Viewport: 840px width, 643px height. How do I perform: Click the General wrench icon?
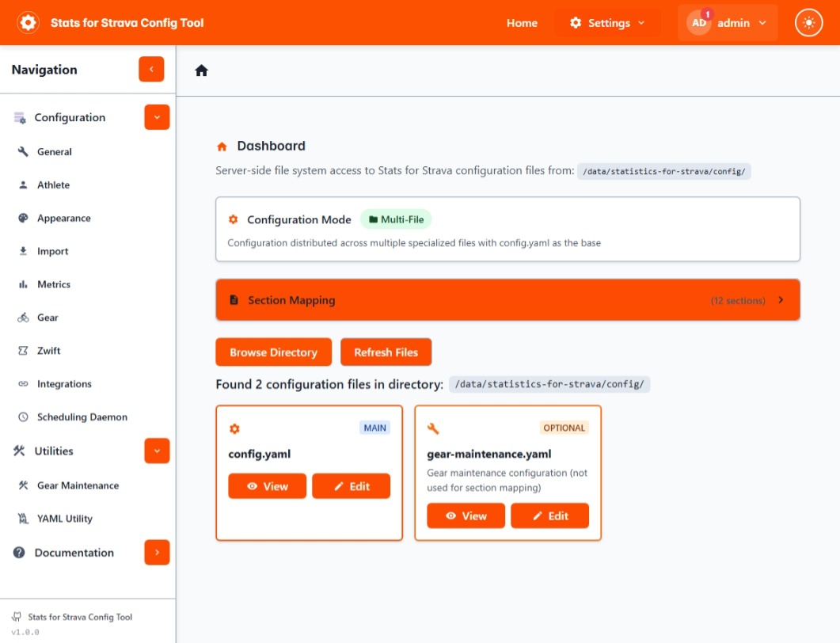click(x=23, y=151)
